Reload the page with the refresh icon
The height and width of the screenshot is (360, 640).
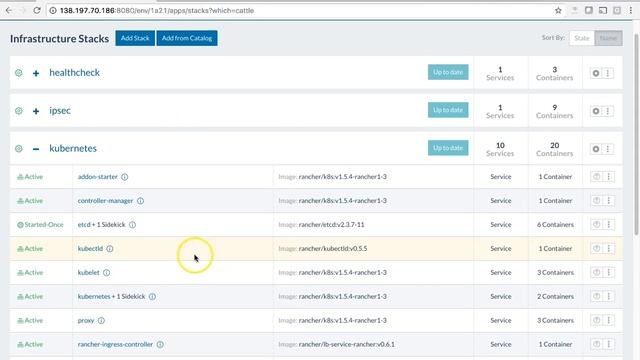click(37, 11)
